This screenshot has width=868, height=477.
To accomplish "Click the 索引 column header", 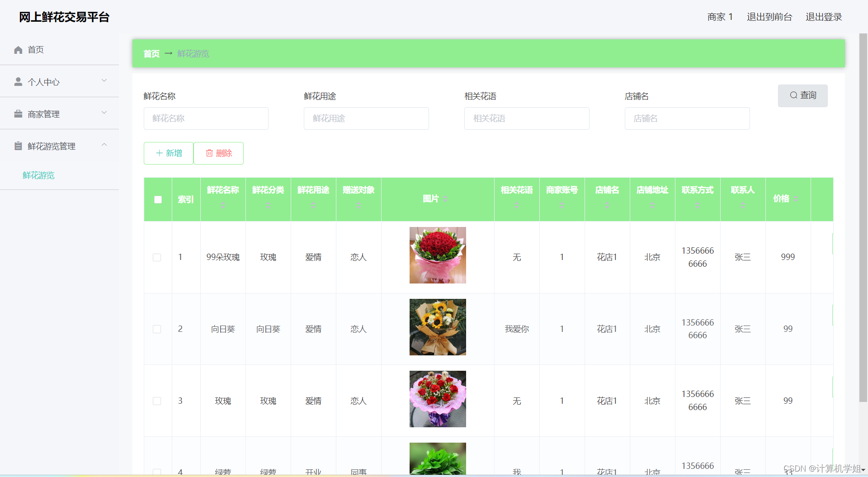I will pos(186,199).
